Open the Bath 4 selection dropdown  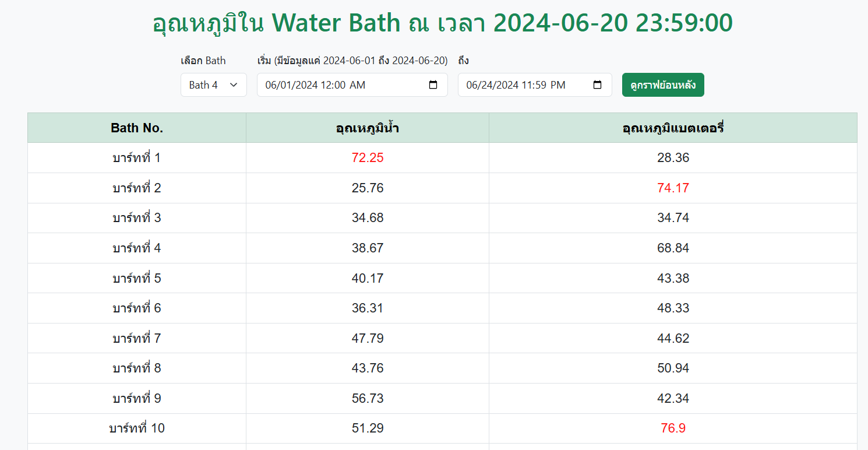214,85
